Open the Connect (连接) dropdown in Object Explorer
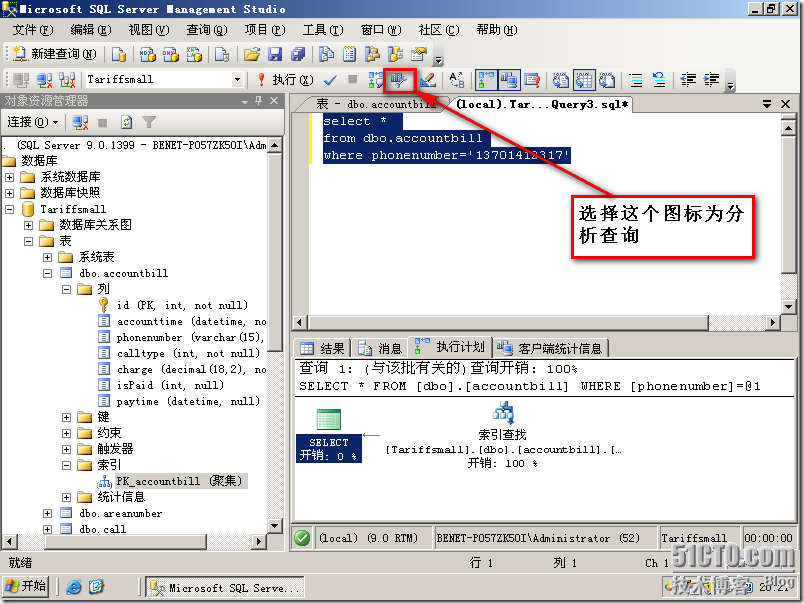The height and width of the screenshot is (604, 804). click(x=33, y=122)
